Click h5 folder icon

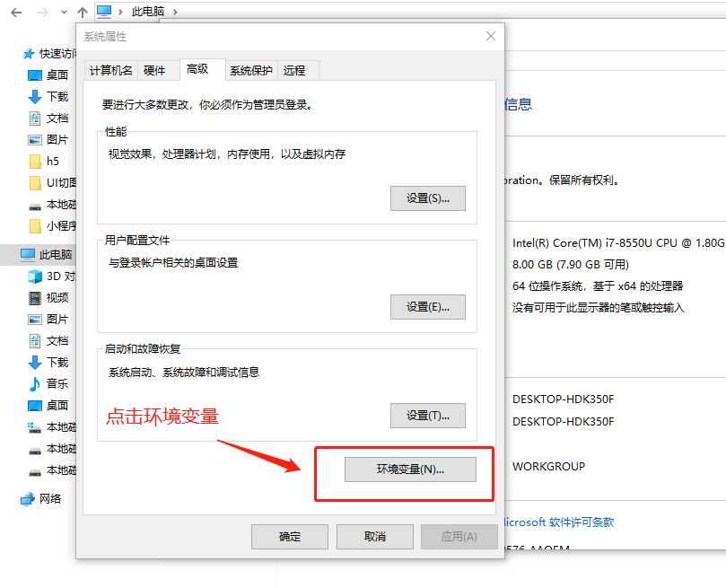[35, 161]
